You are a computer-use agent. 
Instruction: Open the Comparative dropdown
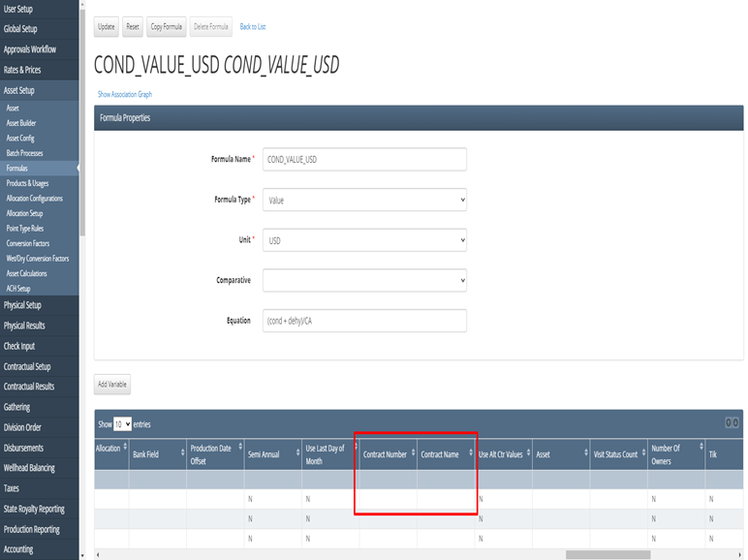[x=364, y=280]
